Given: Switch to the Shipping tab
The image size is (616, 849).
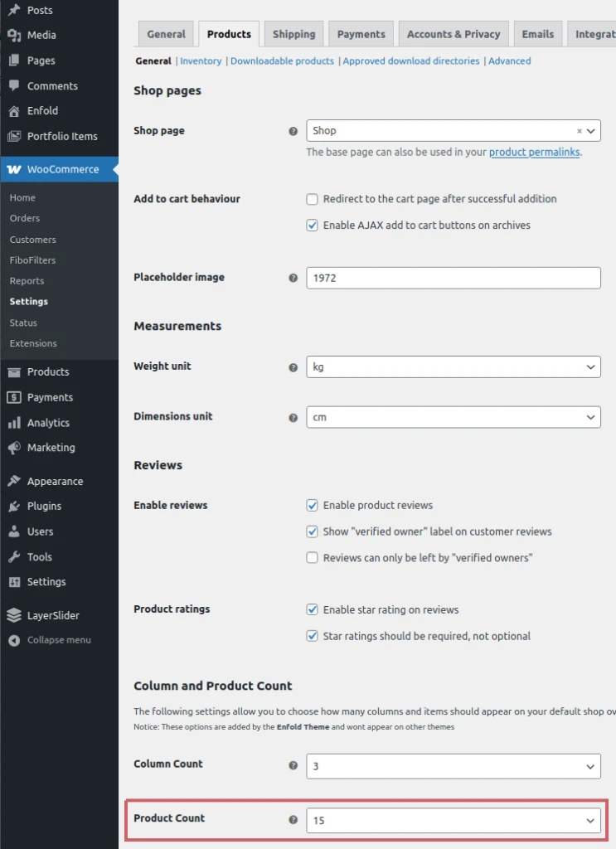Looking at the screenshot, I should pos(293,34).
